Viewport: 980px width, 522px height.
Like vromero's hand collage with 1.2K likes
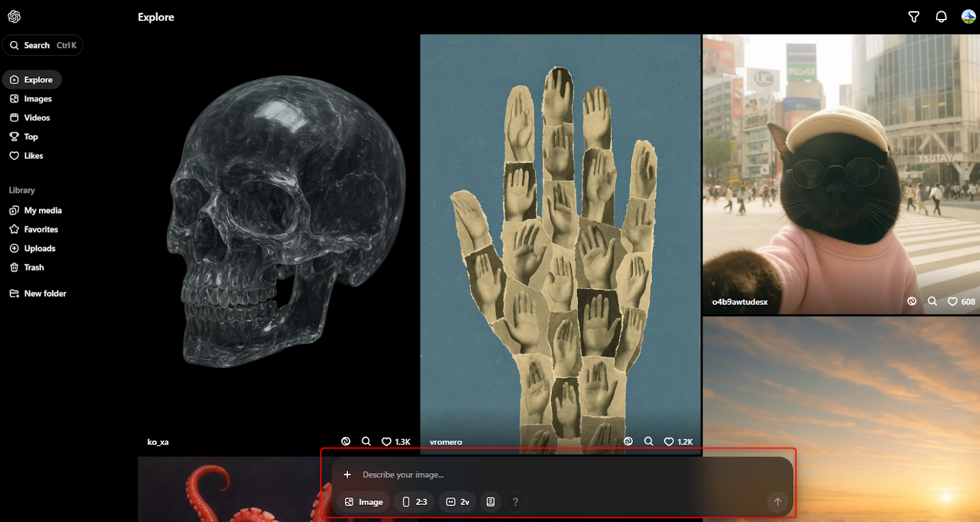tap(669, 441)
